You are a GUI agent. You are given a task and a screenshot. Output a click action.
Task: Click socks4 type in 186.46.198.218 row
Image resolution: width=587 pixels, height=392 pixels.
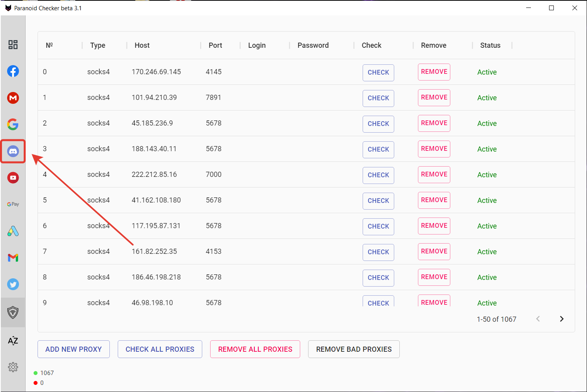tap(98, 277)
